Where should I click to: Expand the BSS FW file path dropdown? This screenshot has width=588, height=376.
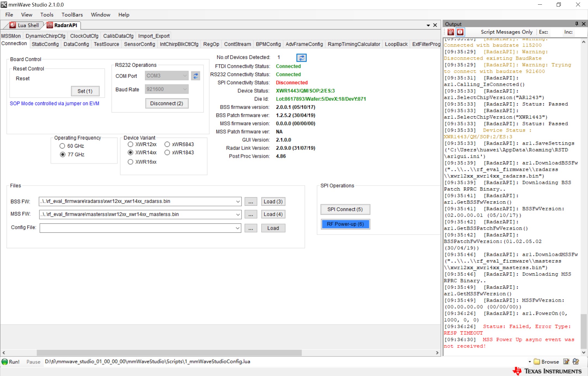point(238,202)
